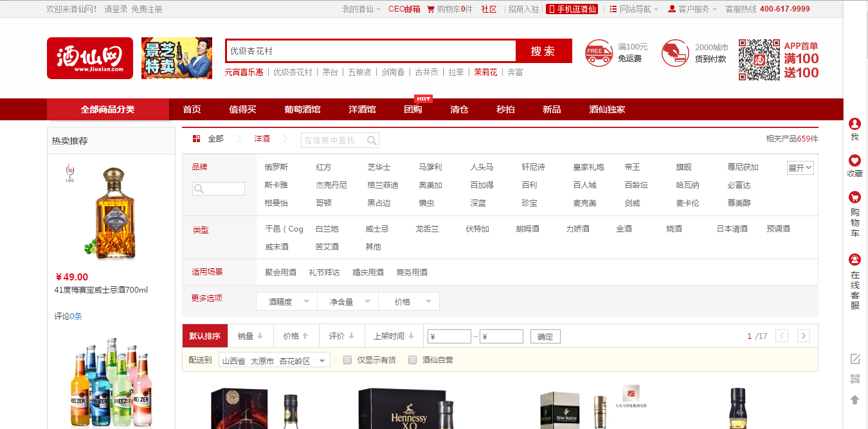Screen dimensions: 868x429
Task: Open the 秒拍 navigation tab
Action: click(505, 109)
